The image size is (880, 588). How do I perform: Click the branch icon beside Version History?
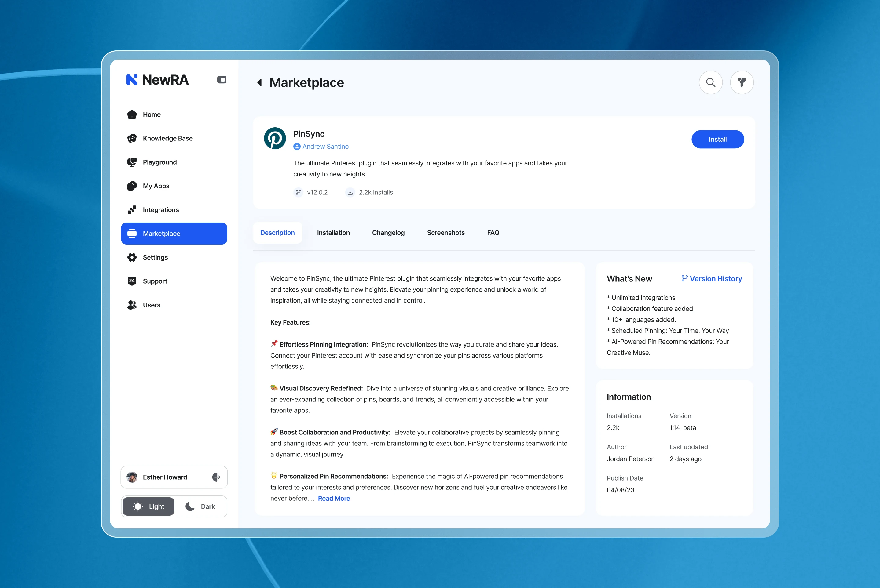coord(684,279)
